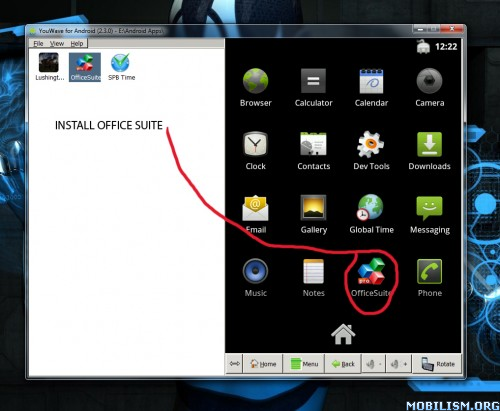This screenshot has width=500, height=411.
Task: Open the Clock app
Action: pos(256,151)
